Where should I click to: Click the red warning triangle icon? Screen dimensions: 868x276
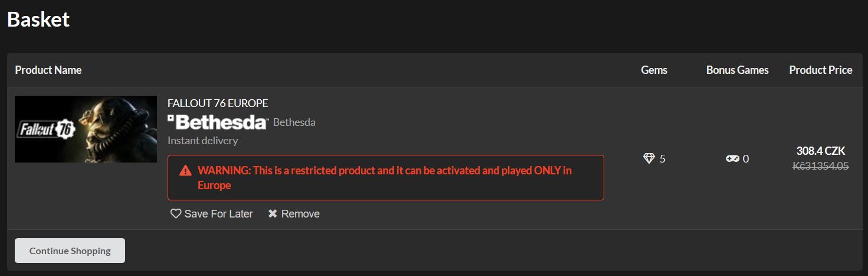pyautogui.click(x=185, y=171)
